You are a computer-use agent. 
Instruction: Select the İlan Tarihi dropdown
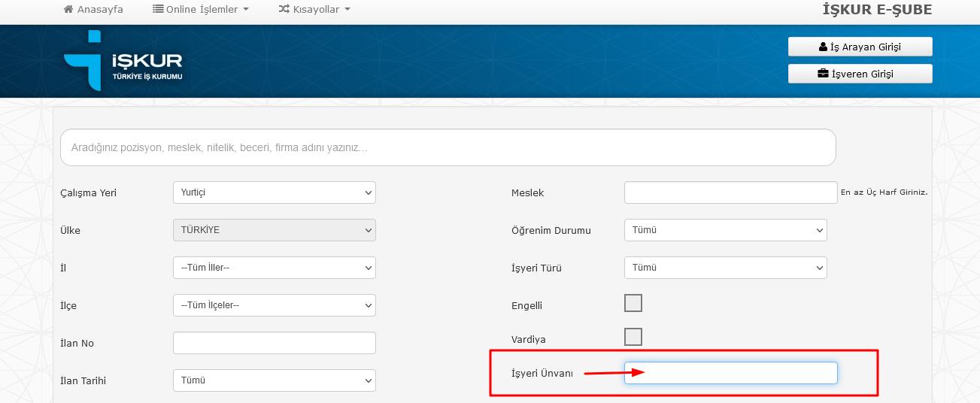tap(275, 380)
